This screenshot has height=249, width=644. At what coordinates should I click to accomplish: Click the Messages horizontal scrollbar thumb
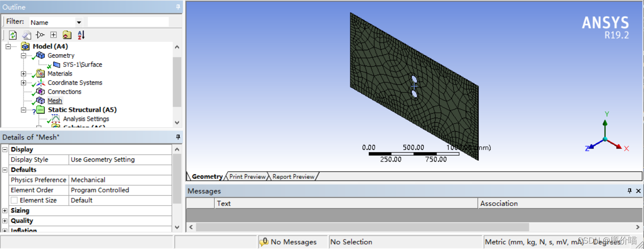click(x=363, y=227)
